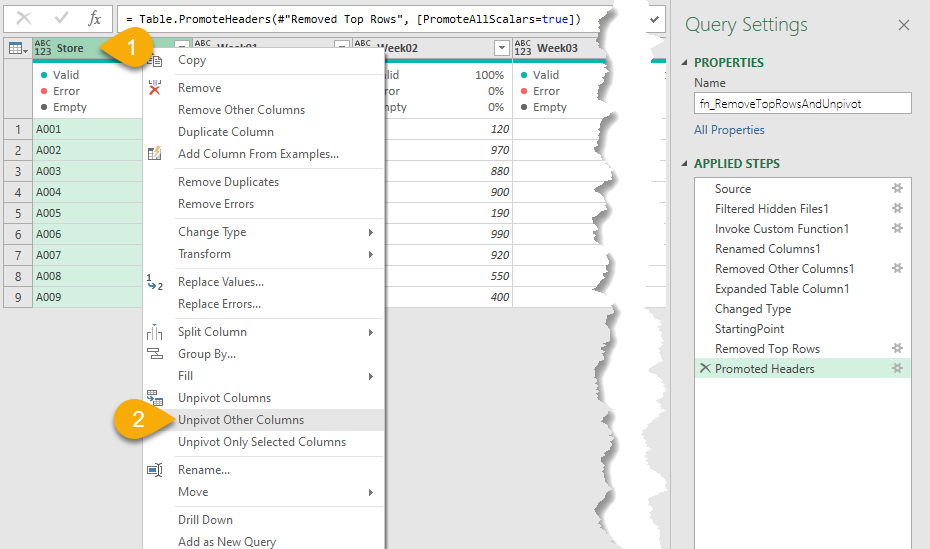Viewport: 930px width, 549px height.
Task: Click the query Name text field
Action: [802, 103]
